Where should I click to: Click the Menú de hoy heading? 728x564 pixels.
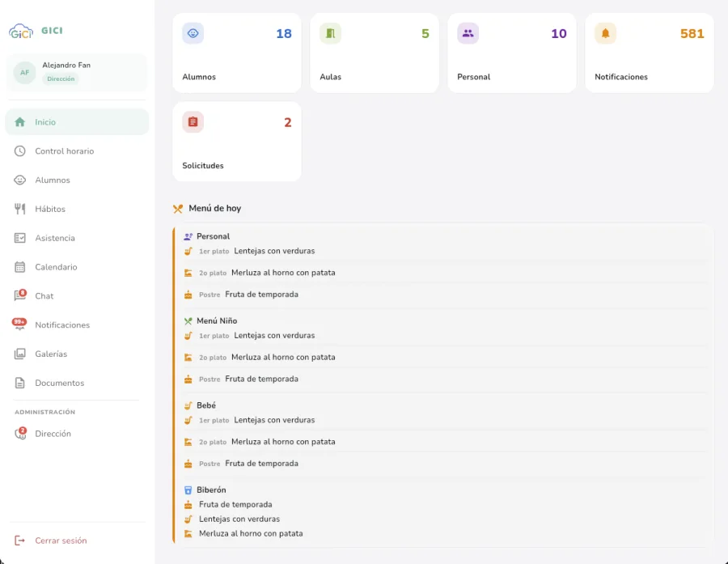(x=214, y=208)
